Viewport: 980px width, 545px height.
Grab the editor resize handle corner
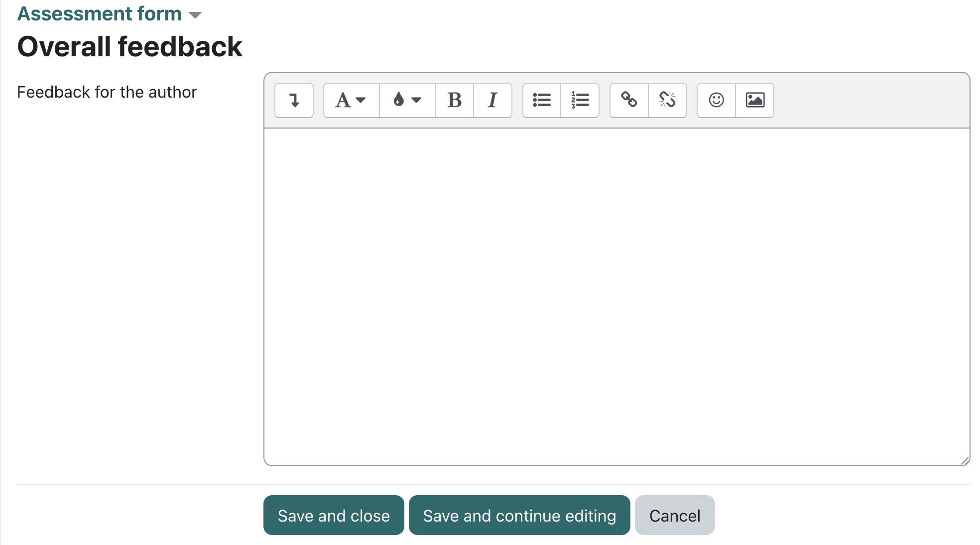[x=965, y=461]
